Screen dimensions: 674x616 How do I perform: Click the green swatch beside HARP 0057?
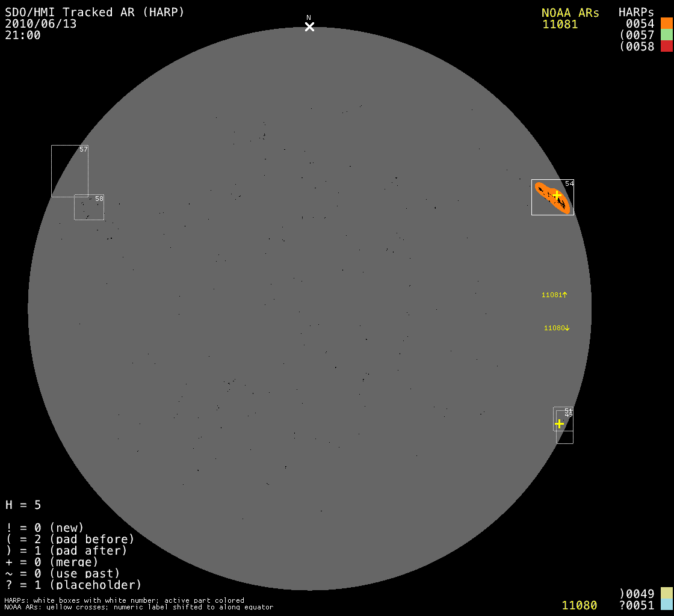coord(666,35)
